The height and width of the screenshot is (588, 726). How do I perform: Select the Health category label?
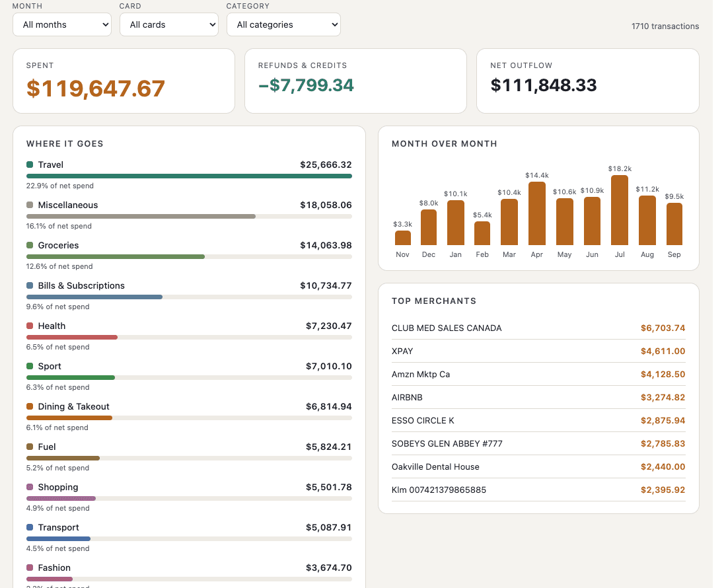pyautogui.click(x=52, y=326)
